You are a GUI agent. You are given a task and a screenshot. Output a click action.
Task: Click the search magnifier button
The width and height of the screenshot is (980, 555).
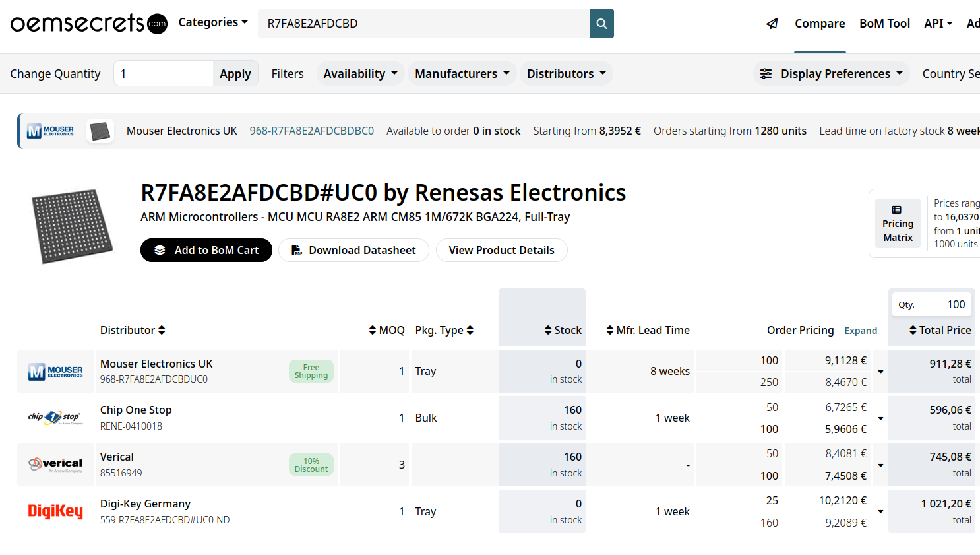601,24
